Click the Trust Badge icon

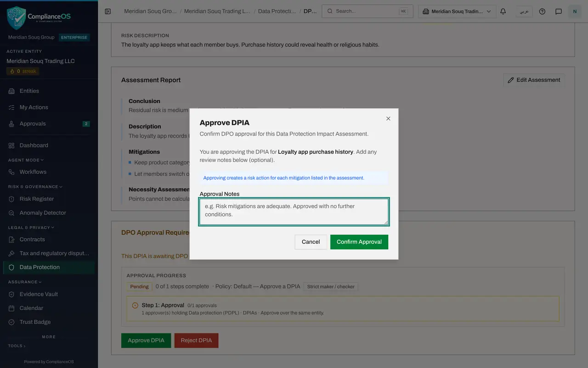(x=11, y=322)
